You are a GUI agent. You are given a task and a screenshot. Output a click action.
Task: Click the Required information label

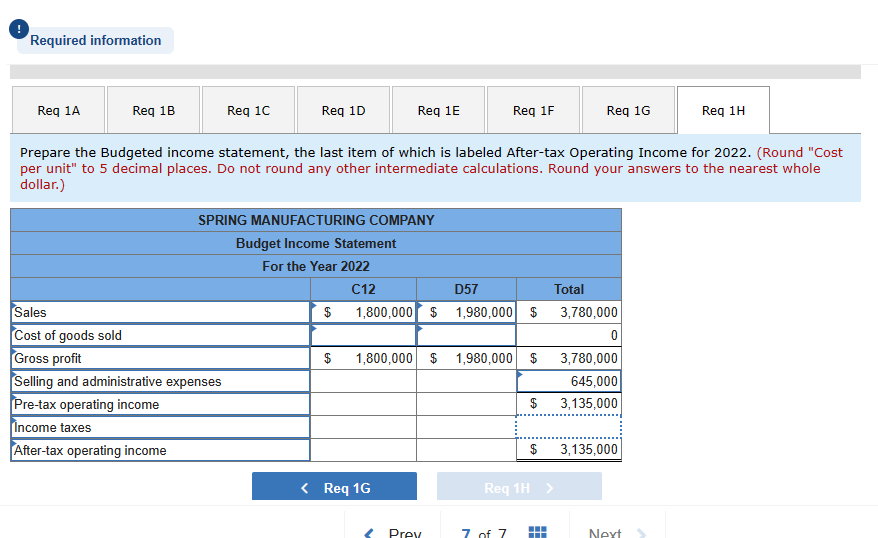coord(96,40)
